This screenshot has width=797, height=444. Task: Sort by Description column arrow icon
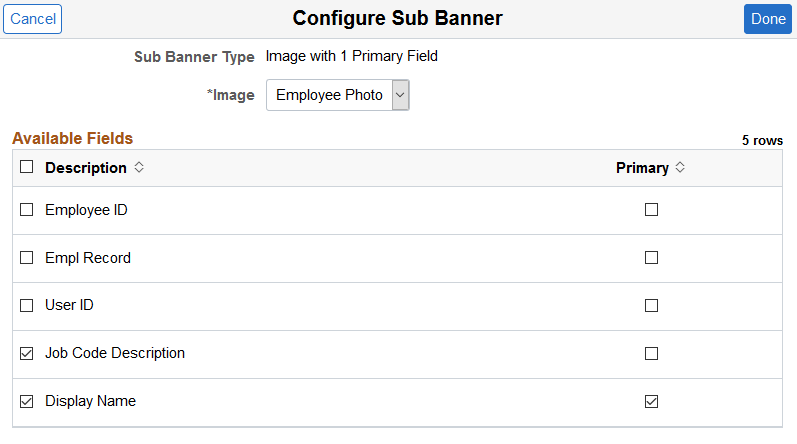pos(139,168)
